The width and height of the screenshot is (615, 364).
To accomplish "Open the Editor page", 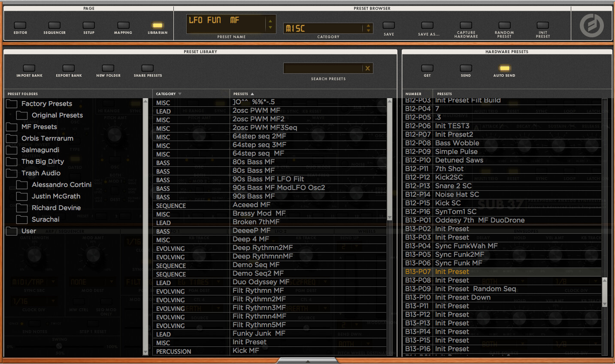I will tap(20, 25).
